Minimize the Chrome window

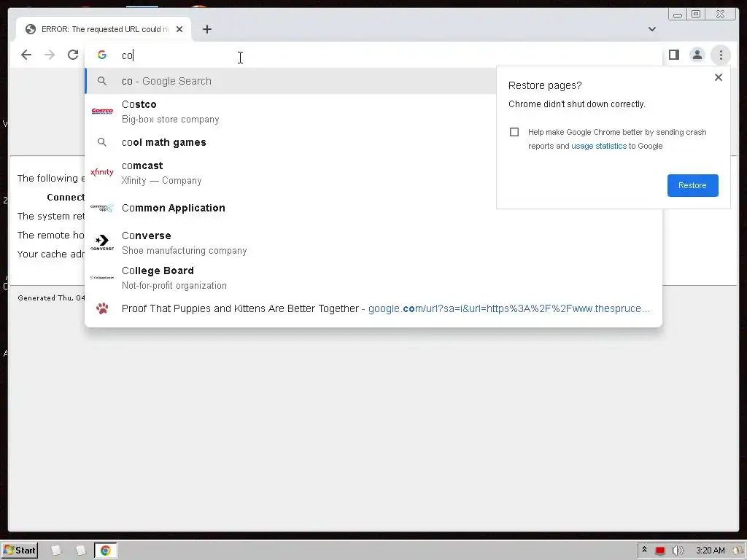[x=678, y=15]
